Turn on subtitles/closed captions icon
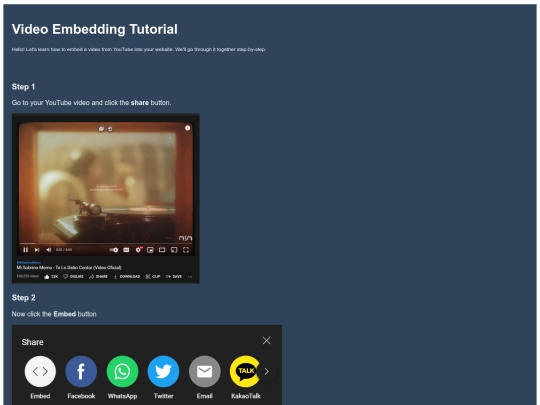This screenshot has height=405, width=540. coord(126,250)
